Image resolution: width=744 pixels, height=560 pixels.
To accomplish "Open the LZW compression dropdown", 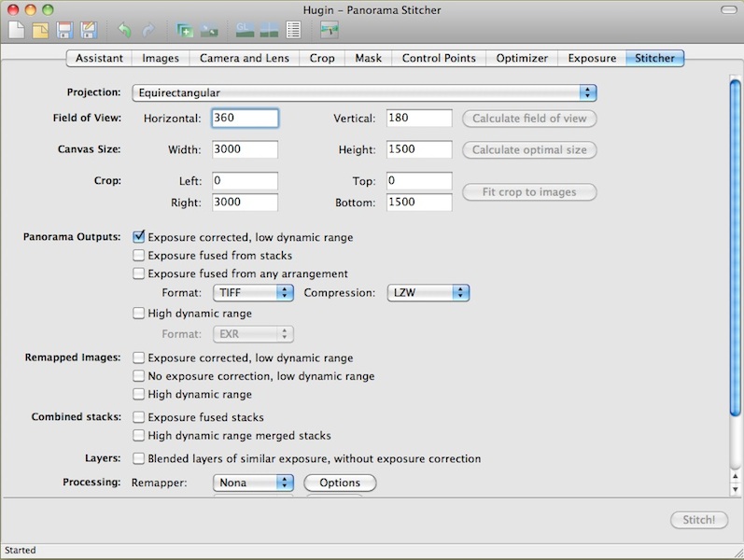I will click(428, 293).
